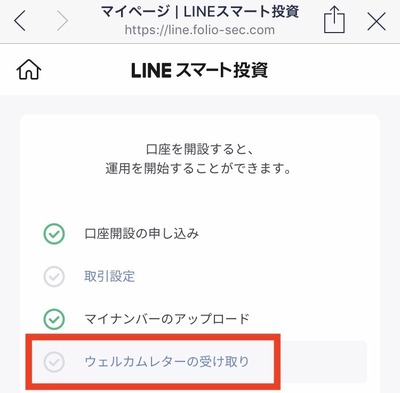Click the empty gray area of the ウェルカムレター row
400x393 pixels.
pos(322,362)
